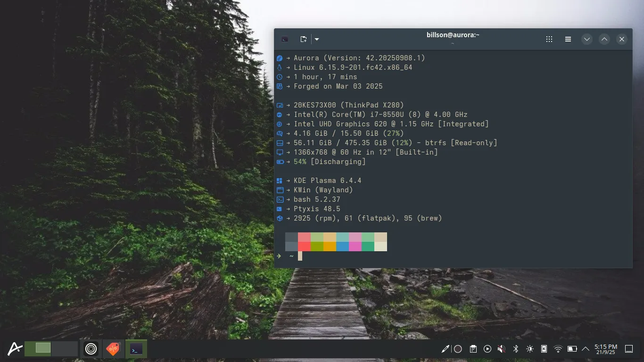Viewport: 644px width, 362px height.
Task: Open the Bluetooth tray icon
Action: click(516, 349)
